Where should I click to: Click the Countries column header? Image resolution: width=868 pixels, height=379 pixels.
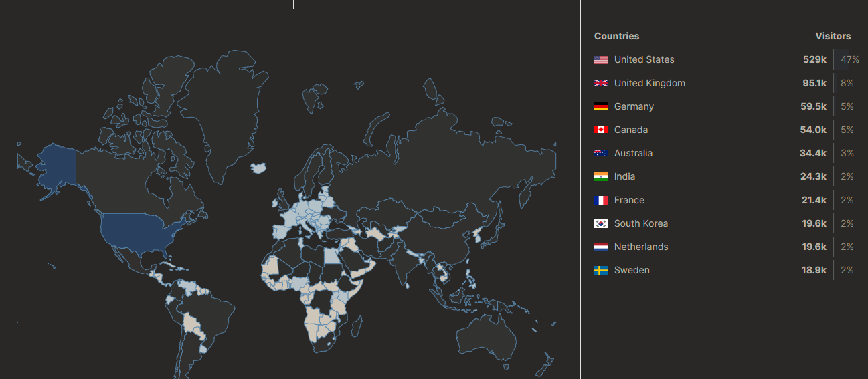click(616, 36)
